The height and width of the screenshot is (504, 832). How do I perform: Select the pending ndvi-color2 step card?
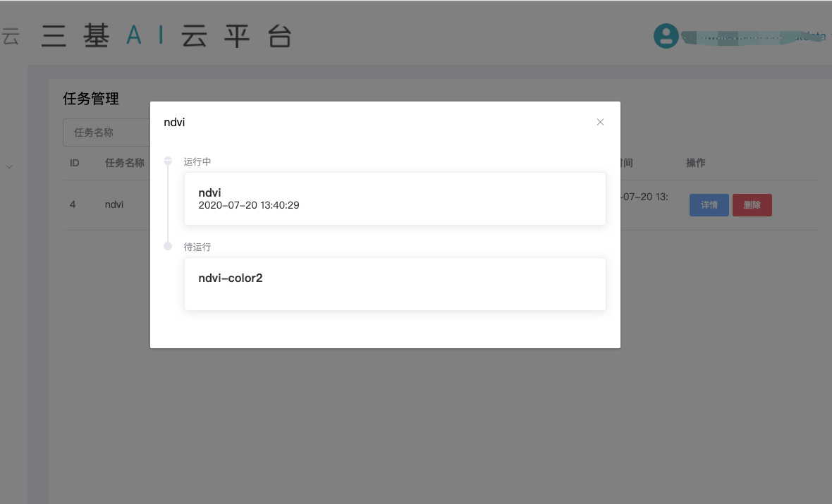coord(395,283)
